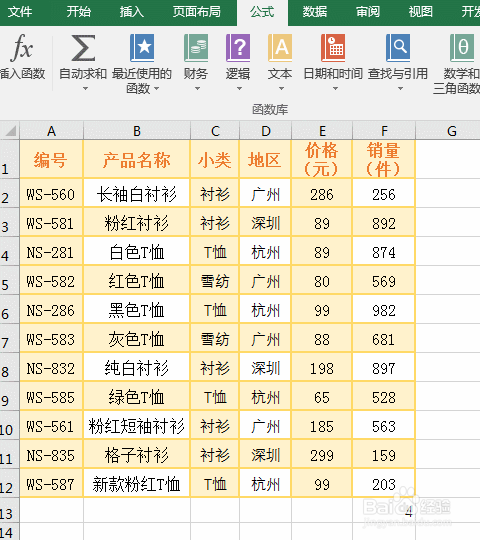Viewport: 480px width, 540px height.
Task: Select cell WS-587
Action: (x=51, y=483)
